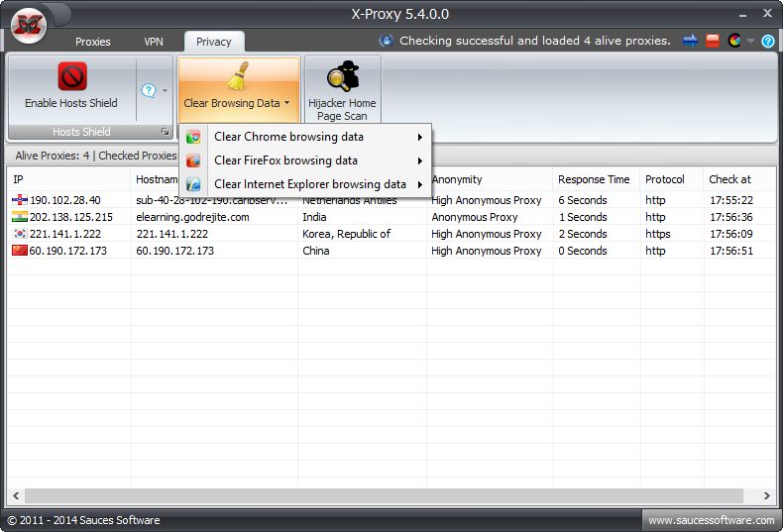Click the Netherlands Antilles flag for 190.102.28.40
783x532 pixels.
coord(20,200)
